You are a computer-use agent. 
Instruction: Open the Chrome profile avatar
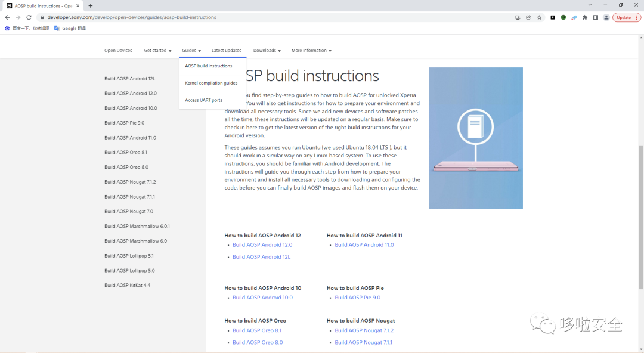[606, 17]
